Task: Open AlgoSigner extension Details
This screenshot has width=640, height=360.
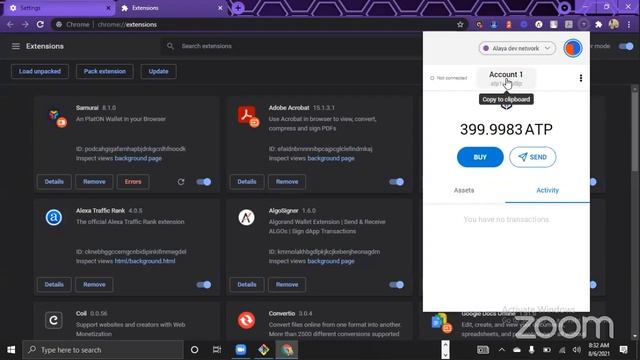Action: coord(247,284)
